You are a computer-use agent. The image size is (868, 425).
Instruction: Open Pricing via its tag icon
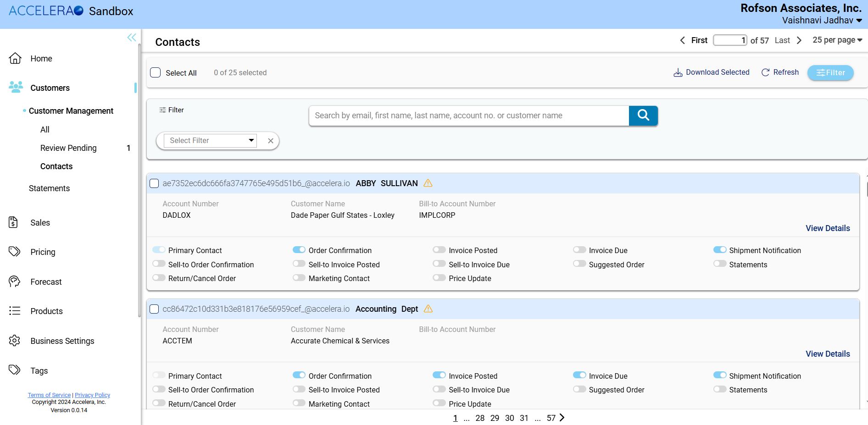point(15,252)
